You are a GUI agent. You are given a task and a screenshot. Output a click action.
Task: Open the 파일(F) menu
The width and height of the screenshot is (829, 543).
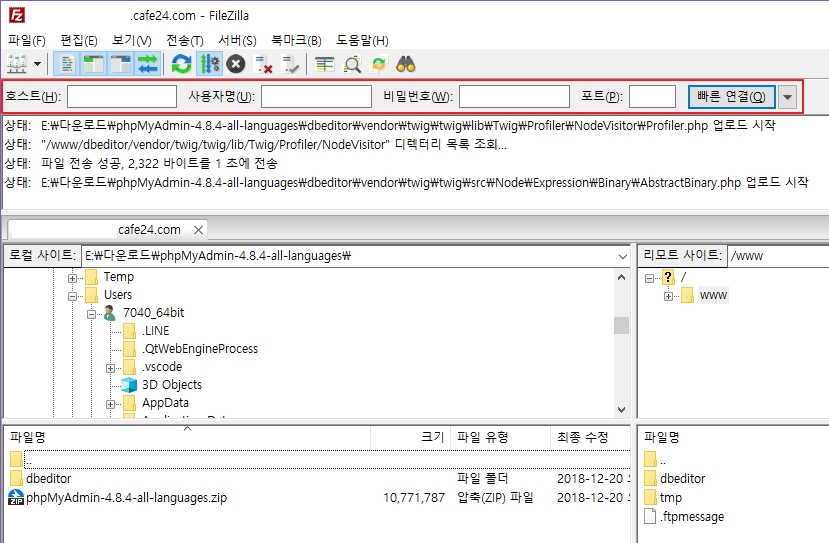[26, 40]
